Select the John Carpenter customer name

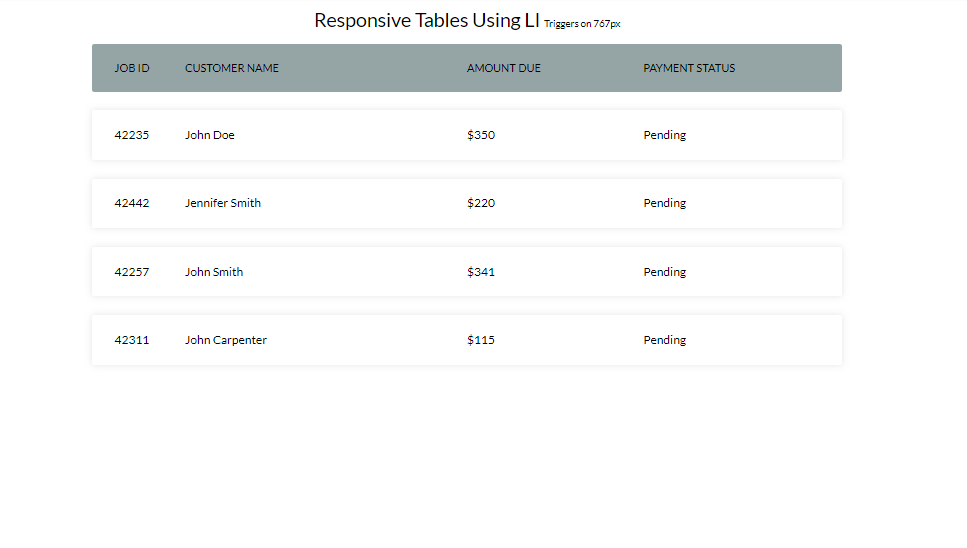pyautogui.click(x=226, y=340)
